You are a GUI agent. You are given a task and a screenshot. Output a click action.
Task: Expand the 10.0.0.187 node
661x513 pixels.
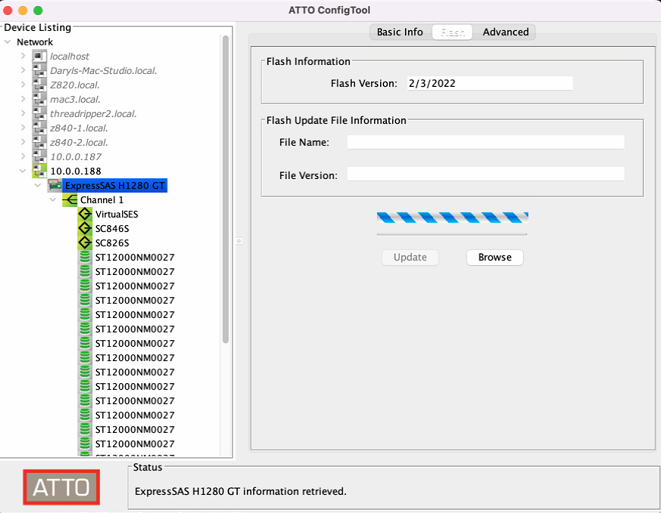pos(23,156)
